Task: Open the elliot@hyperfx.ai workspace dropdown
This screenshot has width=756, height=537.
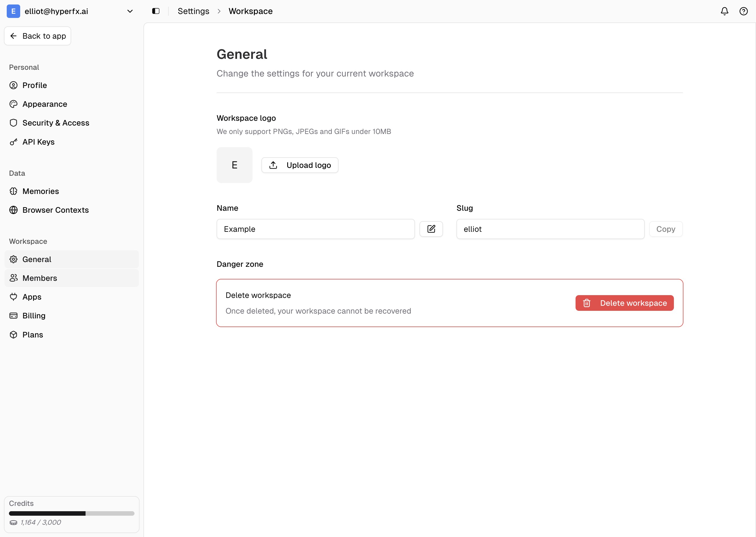Action: tap(56, 11)
